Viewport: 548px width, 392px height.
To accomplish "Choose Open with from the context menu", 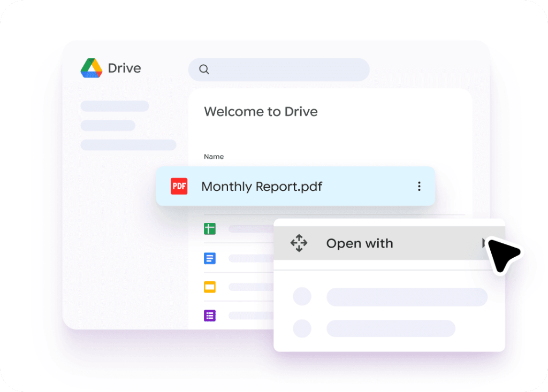I will (360, 243).
